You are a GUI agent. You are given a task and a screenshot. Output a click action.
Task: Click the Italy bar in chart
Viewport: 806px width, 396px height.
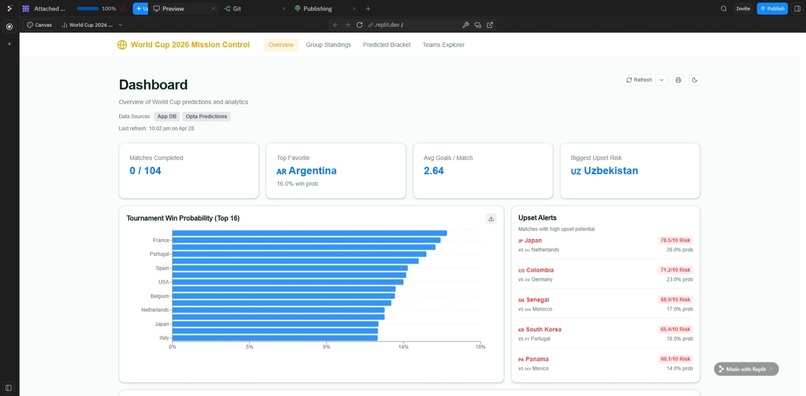[x=275, y=338]
